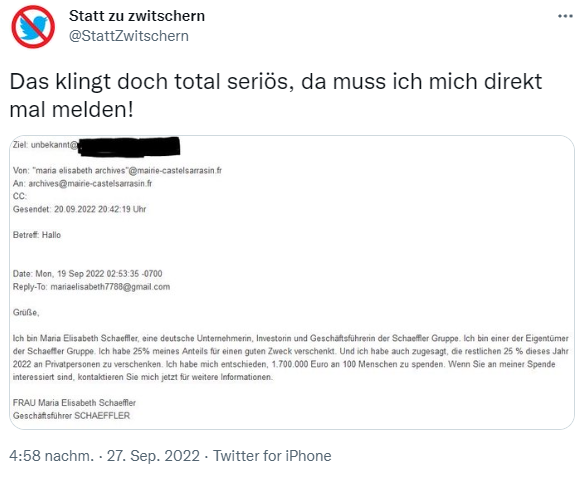
Task: Click the Gesendet 20.09.2022 line
Action: tap(79, 209)
